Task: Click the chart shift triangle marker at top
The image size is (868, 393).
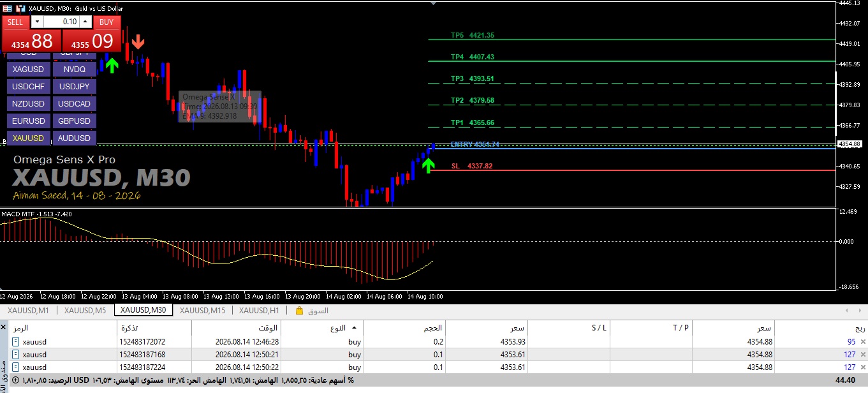Action: point(434,3)
